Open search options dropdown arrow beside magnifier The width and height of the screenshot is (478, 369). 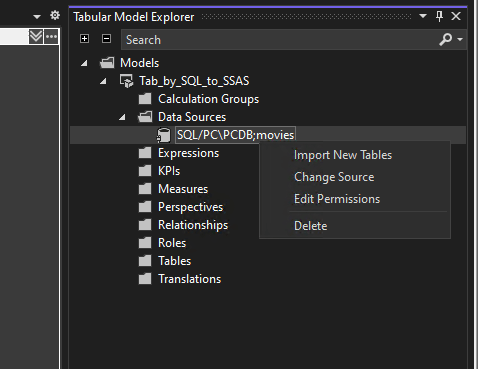pyautogui.click(x=460, y=39)
